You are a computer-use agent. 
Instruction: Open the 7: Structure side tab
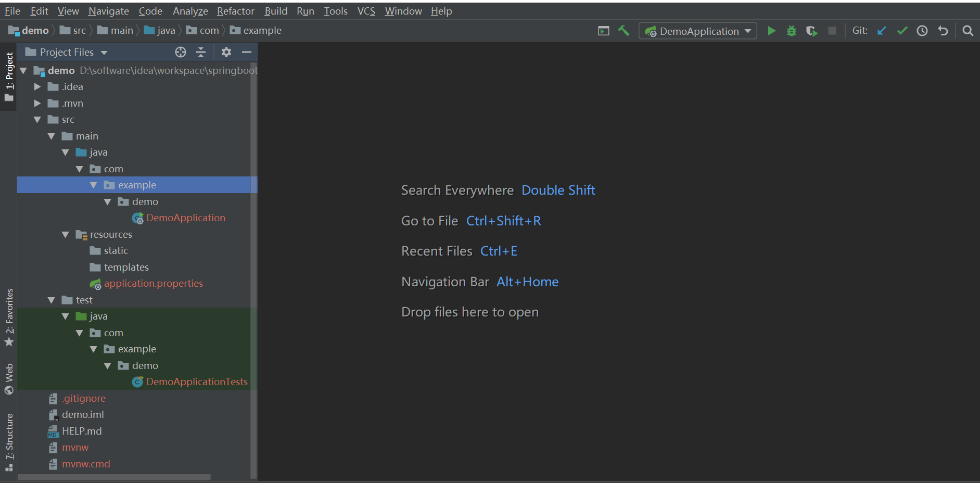coord(9,442)
